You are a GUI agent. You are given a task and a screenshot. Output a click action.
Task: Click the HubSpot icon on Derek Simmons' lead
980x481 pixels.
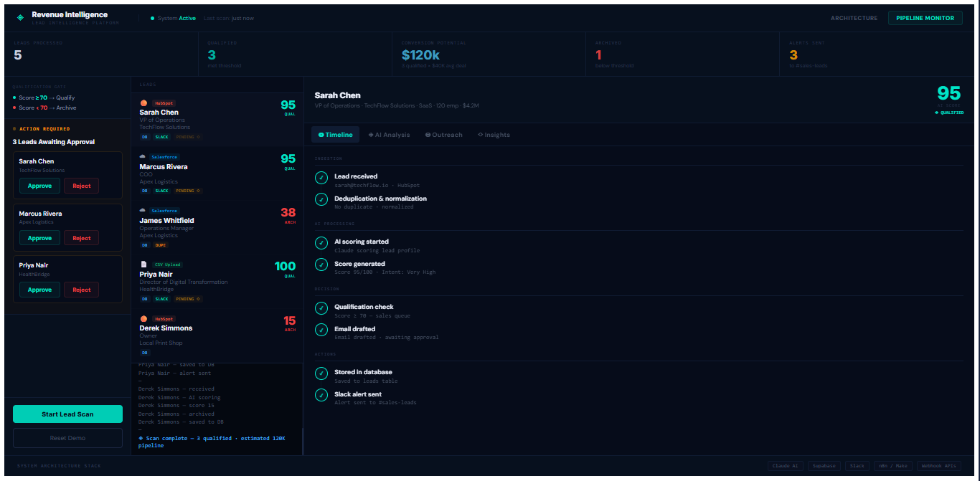point(143,318)
